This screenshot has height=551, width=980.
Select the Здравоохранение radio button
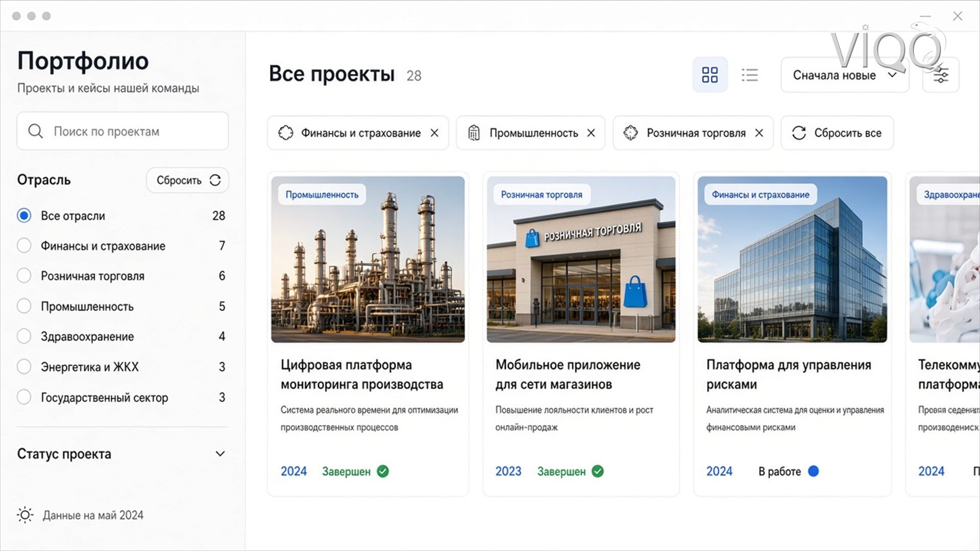(x=24, y=336)
